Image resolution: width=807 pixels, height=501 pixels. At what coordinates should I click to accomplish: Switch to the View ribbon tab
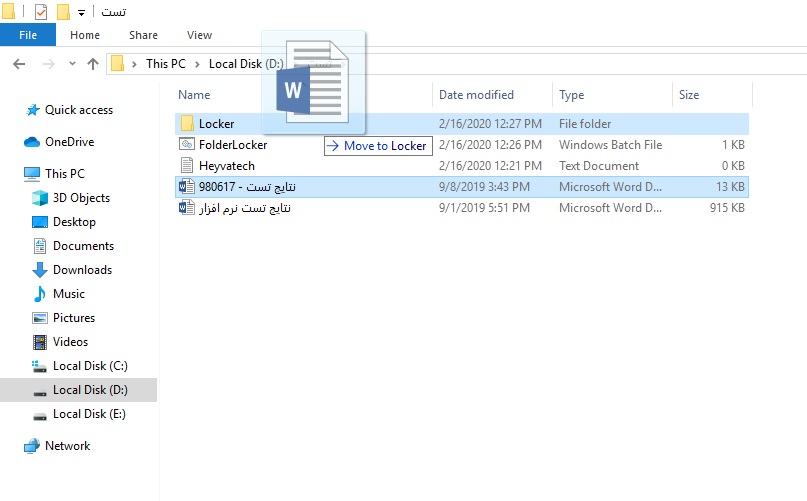(x=199, y=35)
